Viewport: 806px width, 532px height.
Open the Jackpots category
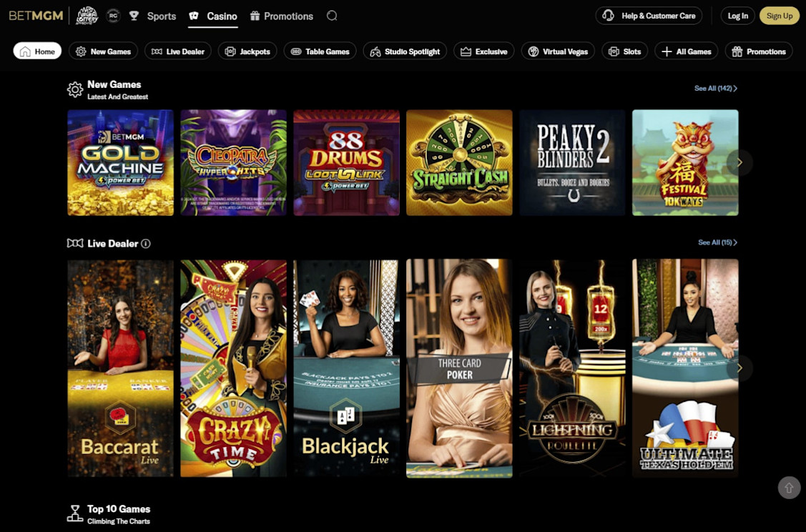point(247,51)
